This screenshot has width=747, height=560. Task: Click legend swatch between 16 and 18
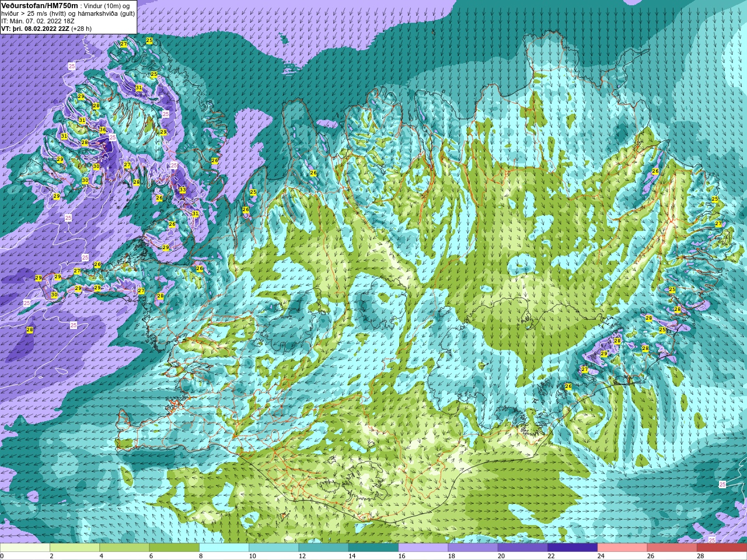tap(423, 548)
